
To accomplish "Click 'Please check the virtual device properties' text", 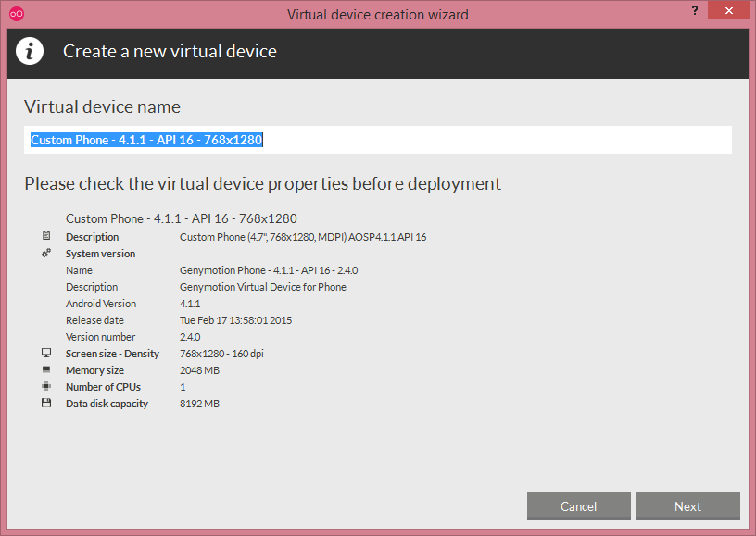I will (x=263, y=184).
